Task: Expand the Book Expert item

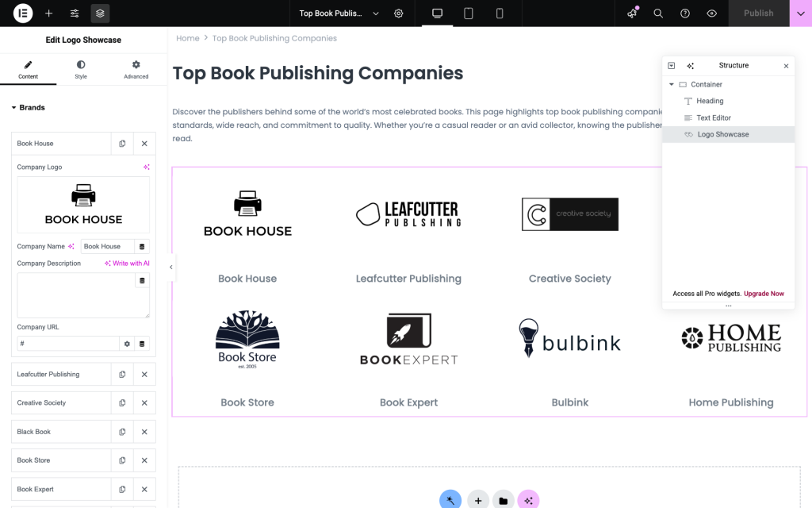Action: pyautogui.click(x=61, y=489)
